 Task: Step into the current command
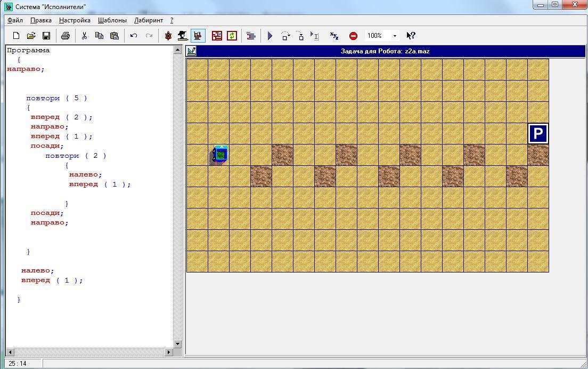pyautogui.click(x=300, y=36)
